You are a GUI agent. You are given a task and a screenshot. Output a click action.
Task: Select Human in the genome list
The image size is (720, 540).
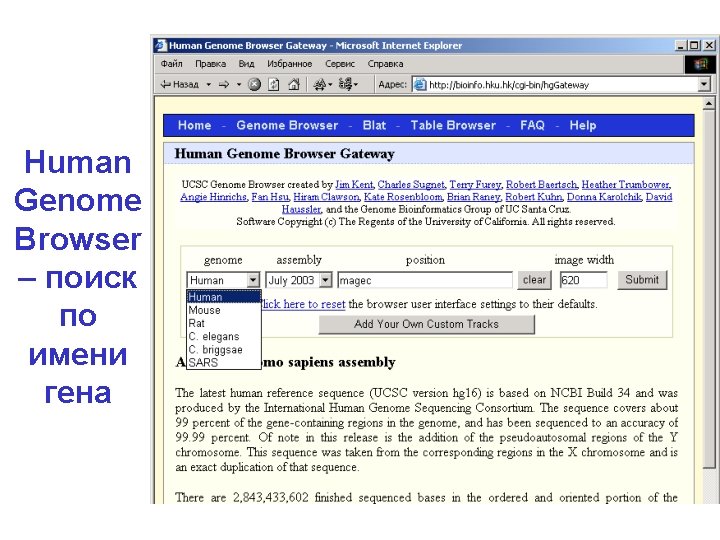224,297
